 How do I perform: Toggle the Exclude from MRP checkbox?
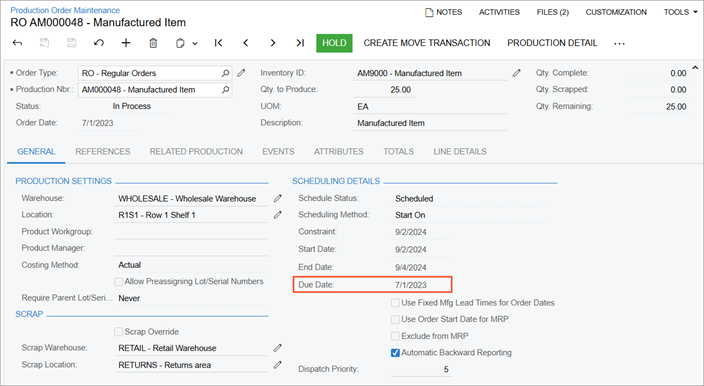tap(395, 336)
